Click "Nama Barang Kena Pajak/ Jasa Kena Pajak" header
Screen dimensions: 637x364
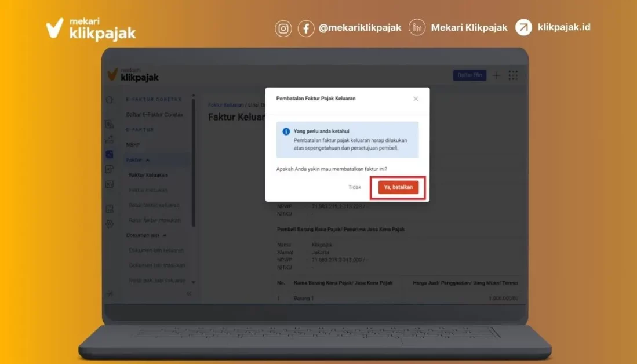(343, 283)
